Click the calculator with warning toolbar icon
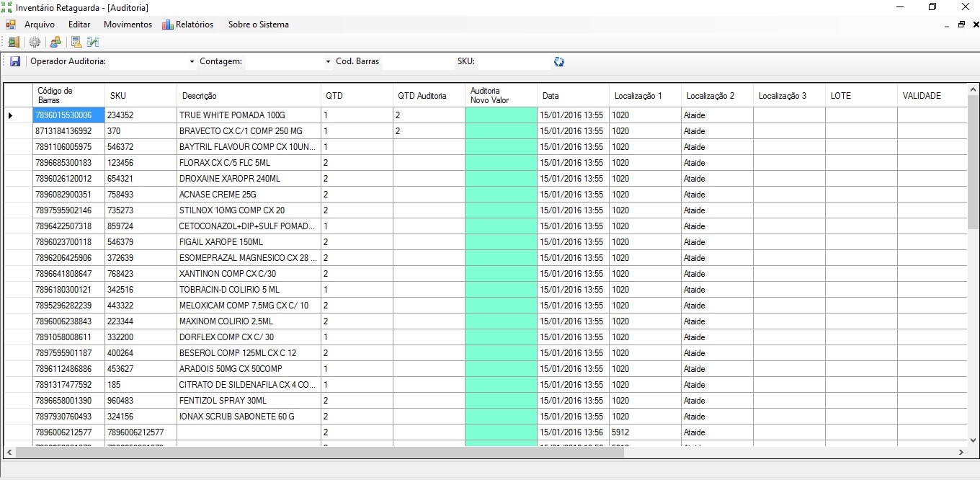This screenshot has height=480, width=980. pos(76,43)
